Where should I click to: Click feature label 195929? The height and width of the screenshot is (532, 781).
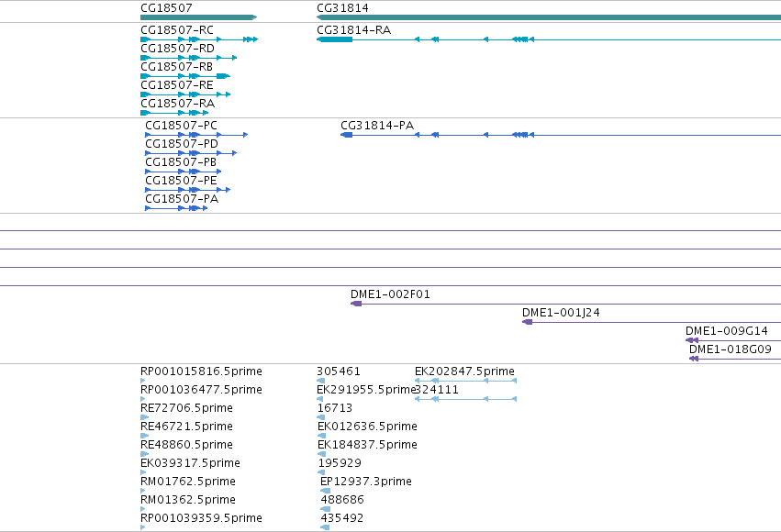pyautogui.click(x=340, y=463)
